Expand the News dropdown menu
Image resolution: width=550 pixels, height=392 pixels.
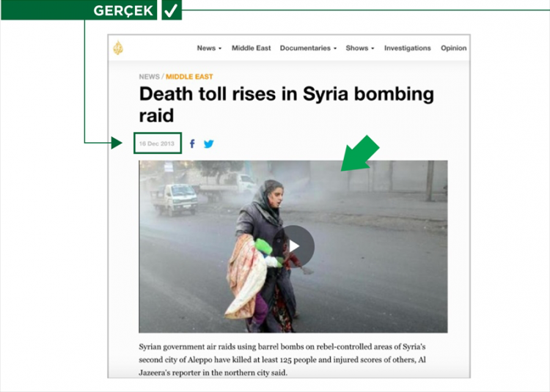209,48
